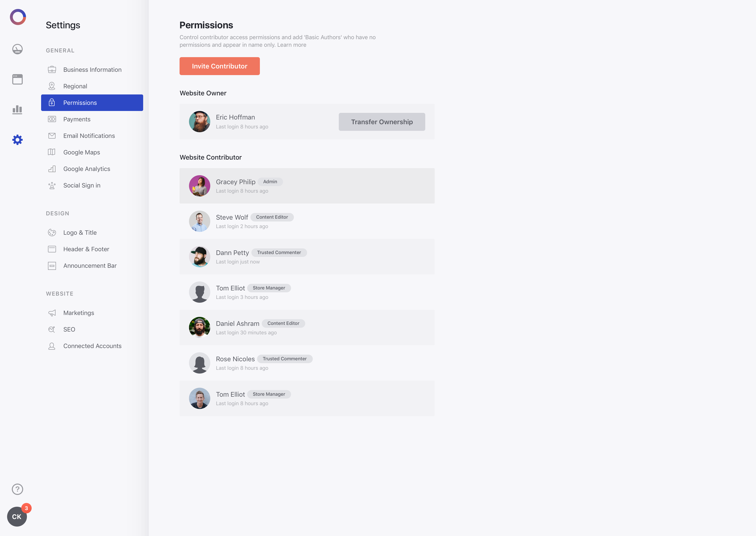Open Dann Petty's Trusted Commenter role badge

[x=279, y=252]
